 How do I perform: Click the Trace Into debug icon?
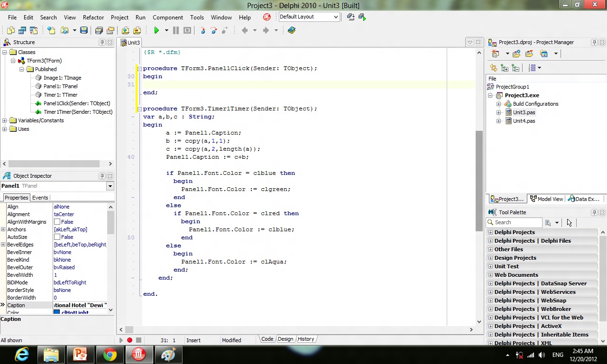(x=203, y=30)
